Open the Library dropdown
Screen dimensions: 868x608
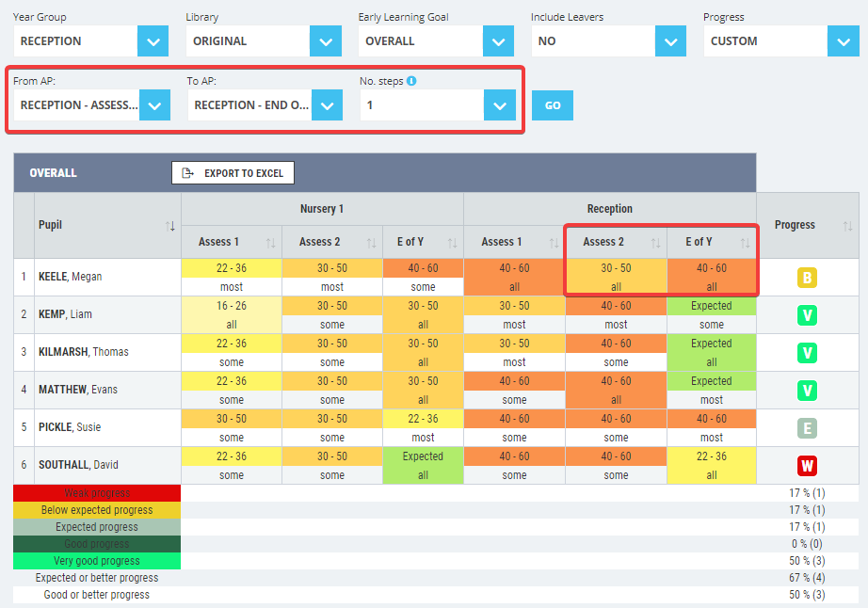tap(325, 40)
